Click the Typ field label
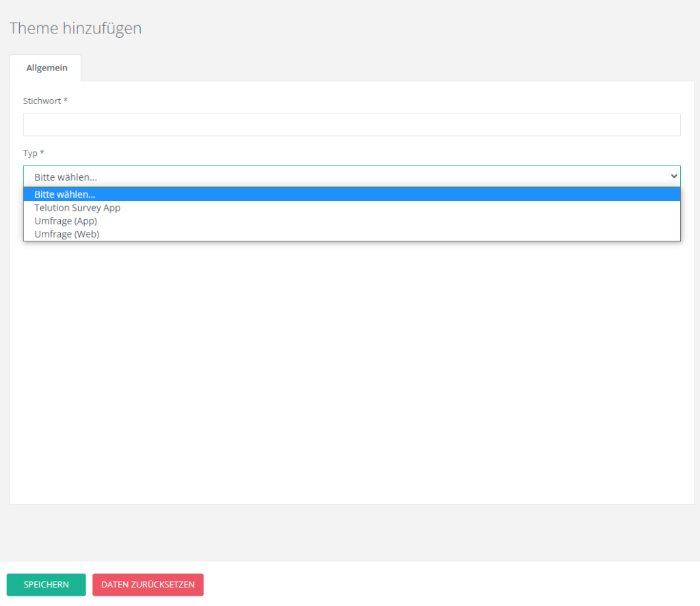700x606 pixels. pos(29,153)
